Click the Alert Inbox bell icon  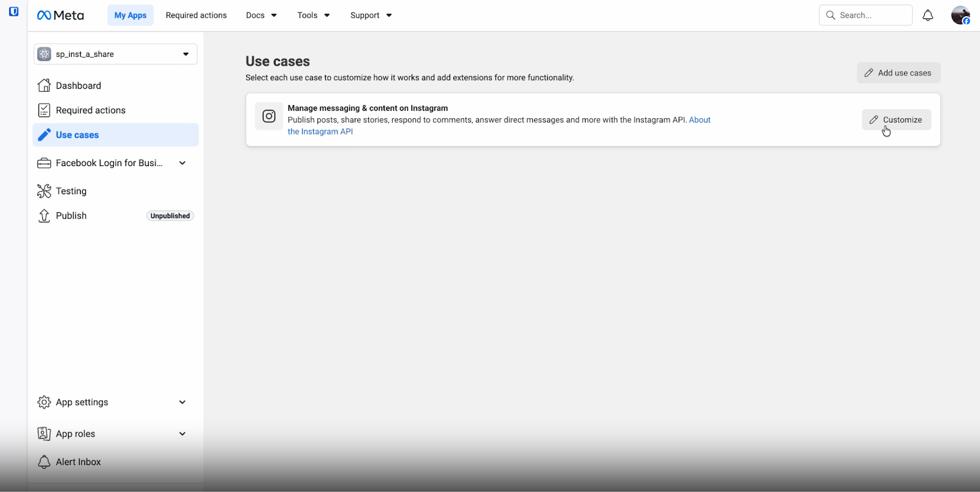44,462
